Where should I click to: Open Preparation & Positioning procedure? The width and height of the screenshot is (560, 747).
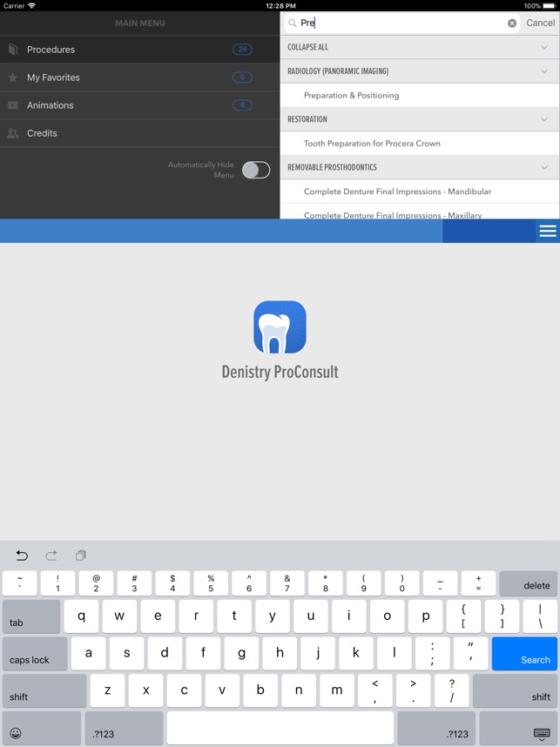click(x=420, y=95)
